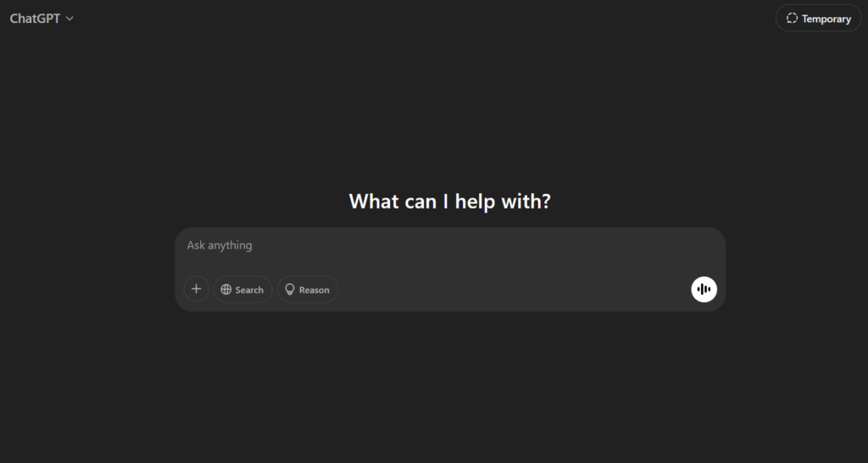The width and height of the screenshot is (868, 463).
Task: Click the plus attach files icon
Action: pos(196,289)
